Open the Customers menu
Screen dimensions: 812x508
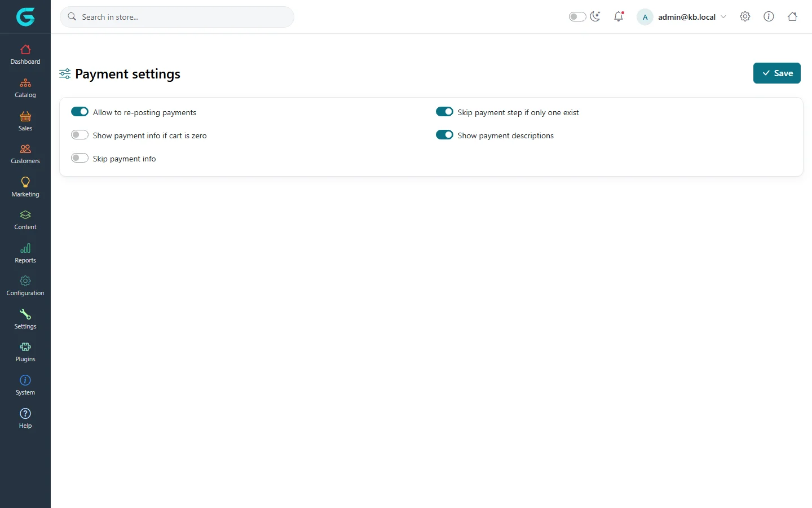[25, 154]
